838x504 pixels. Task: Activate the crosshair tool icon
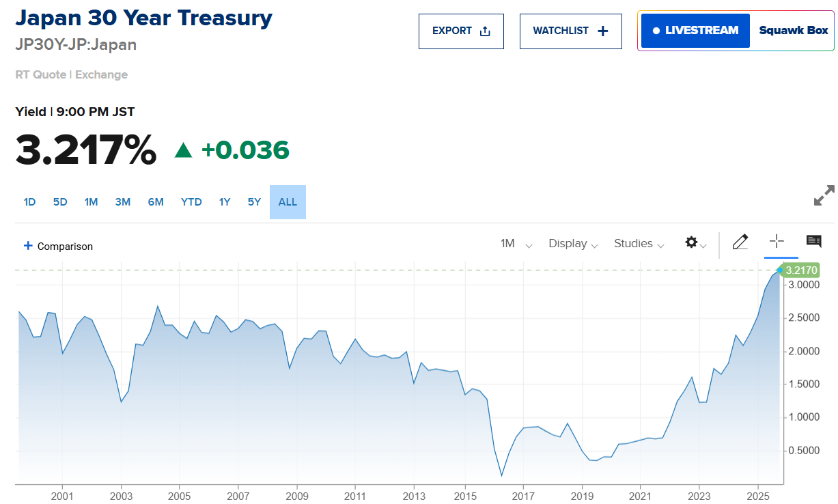point(777,241)
